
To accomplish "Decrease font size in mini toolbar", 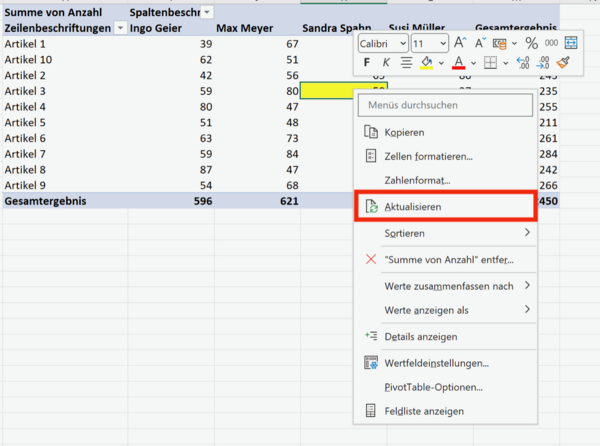I will (x=480, y=43).
